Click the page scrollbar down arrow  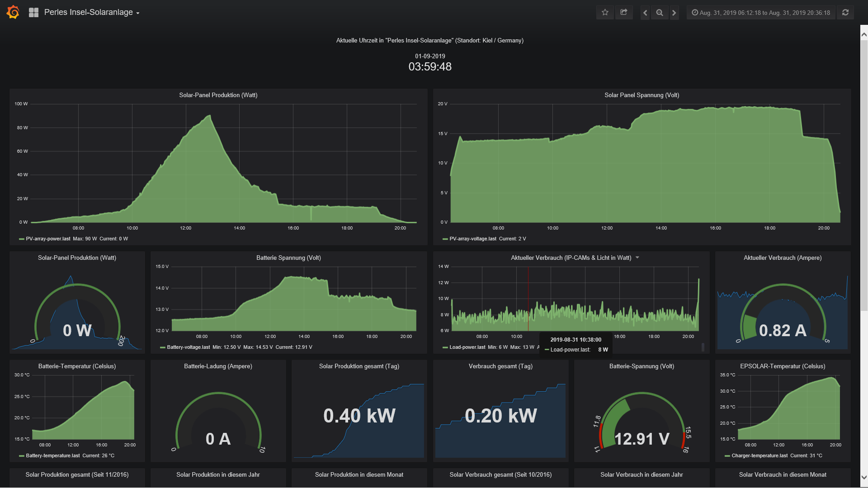coord(863,477)
